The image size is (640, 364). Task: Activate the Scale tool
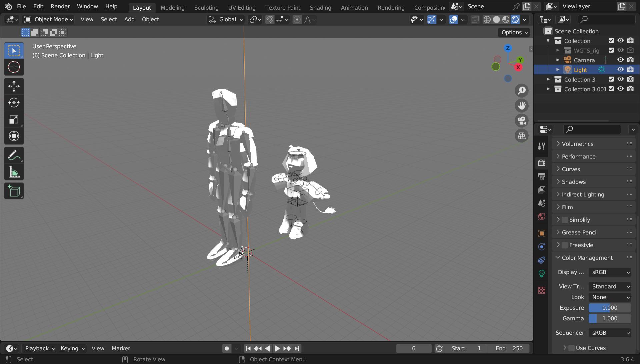coord(14,119)
